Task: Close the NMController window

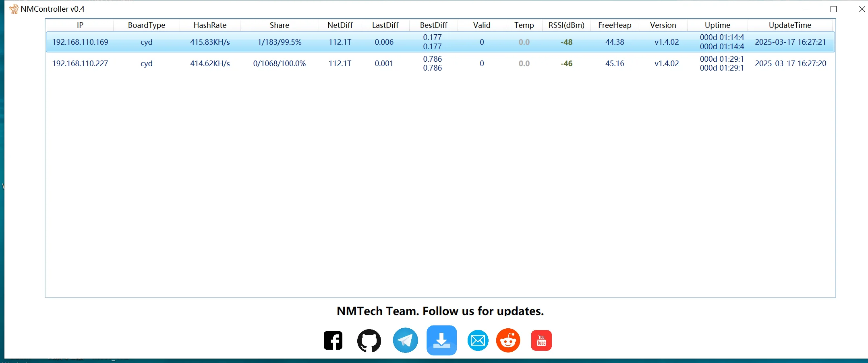Action: (862, 9)
